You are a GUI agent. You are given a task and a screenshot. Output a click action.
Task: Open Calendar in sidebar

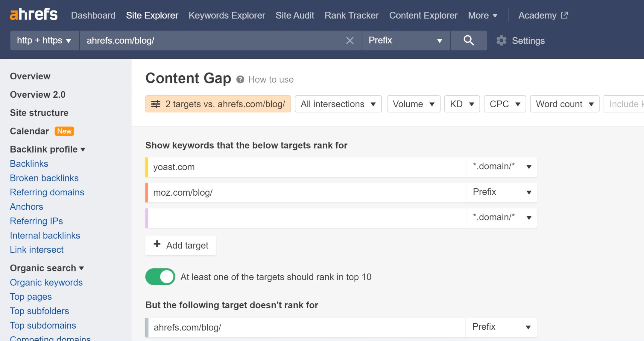point(29,131)
